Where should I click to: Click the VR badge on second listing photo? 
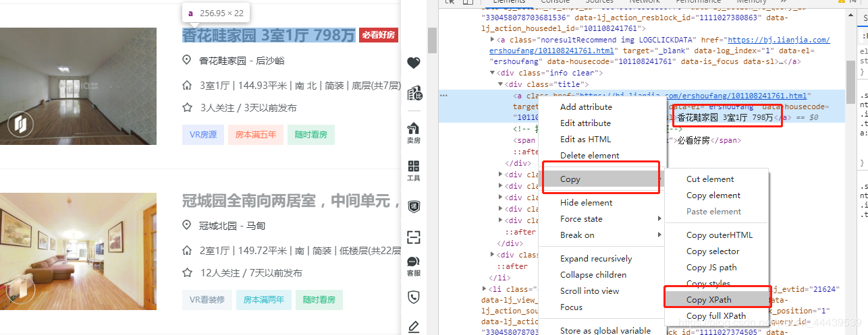[22, 288]
